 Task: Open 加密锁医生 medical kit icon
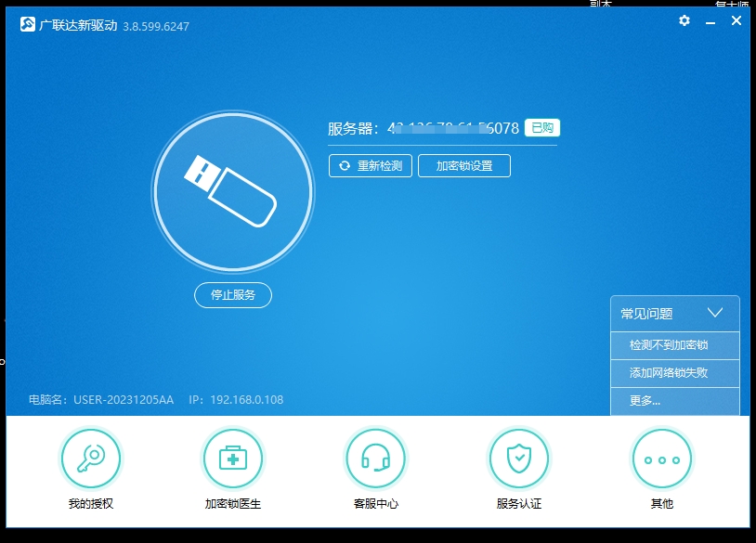pos(233,459)
